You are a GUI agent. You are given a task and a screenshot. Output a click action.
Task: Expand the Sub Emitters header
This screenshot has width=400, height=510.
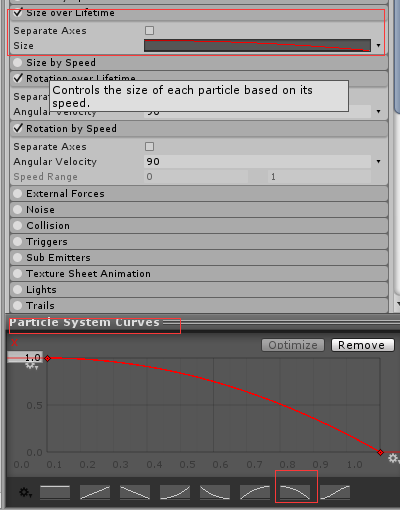199,257
